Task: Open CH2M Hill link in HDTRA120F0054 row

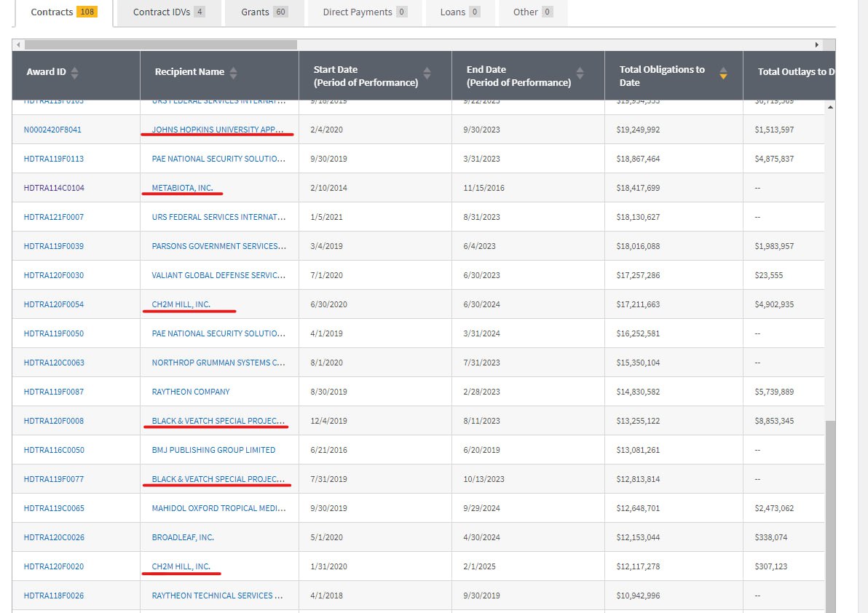Action: (x=181, y=304)
